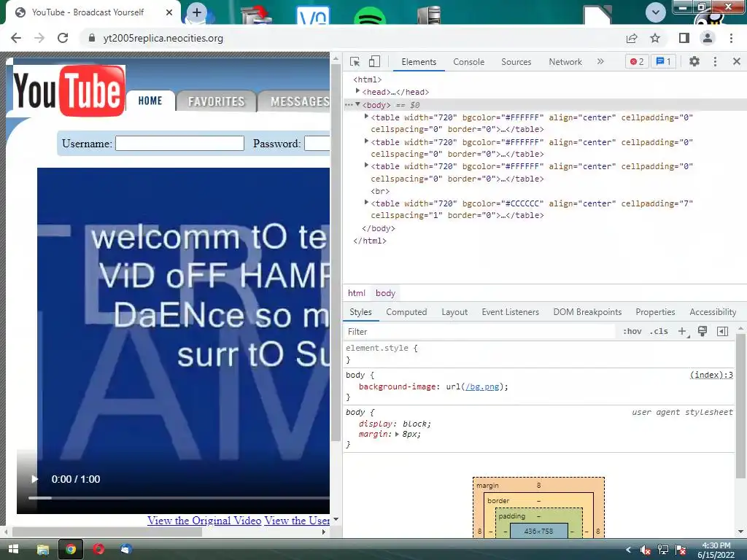Screen dimensions: 747x560
Task: Collapse the body element node
Action: click(x=357, y=104)
